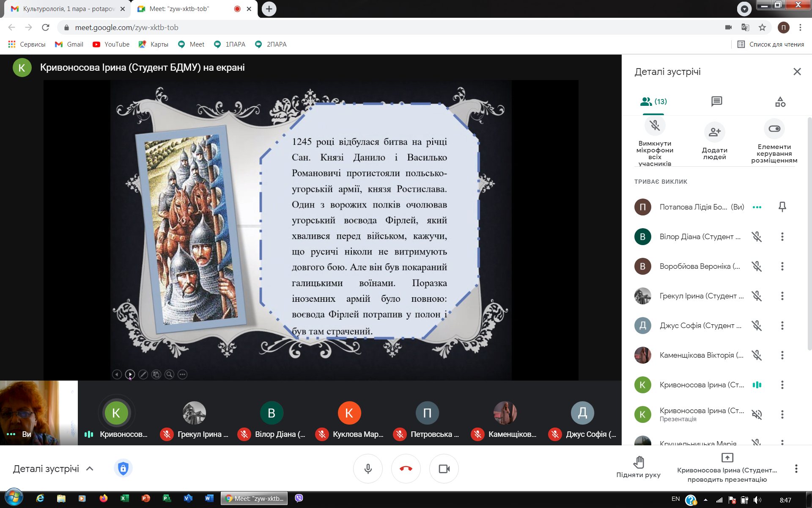Image resolution: width=812 pixels, height=508 pixels.
Task: Open Список для чтения reading list
Action: pos(771,44)
